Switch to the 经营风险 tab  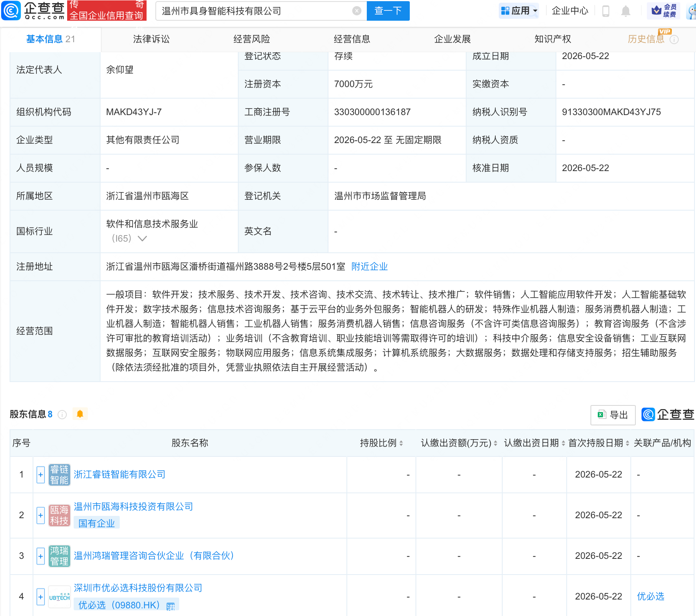tap(252, 39)
